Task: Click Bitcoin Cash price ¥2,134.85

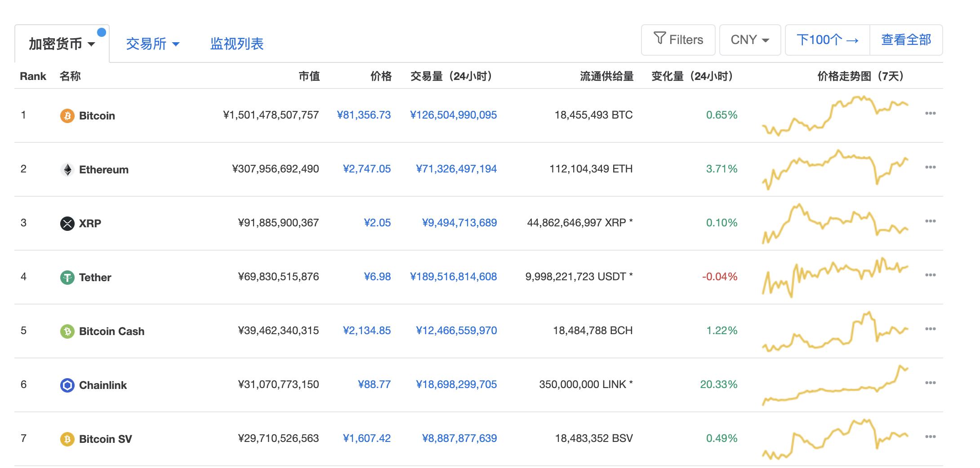Action: pyautogui.click(x=367, y=331)
